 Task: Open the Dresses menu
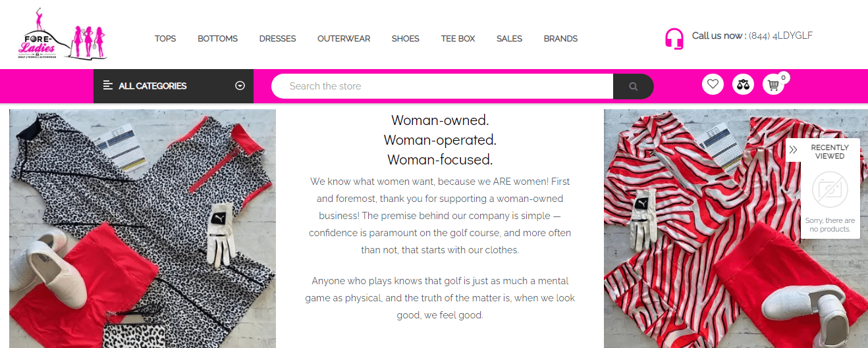tap(277, 39)
